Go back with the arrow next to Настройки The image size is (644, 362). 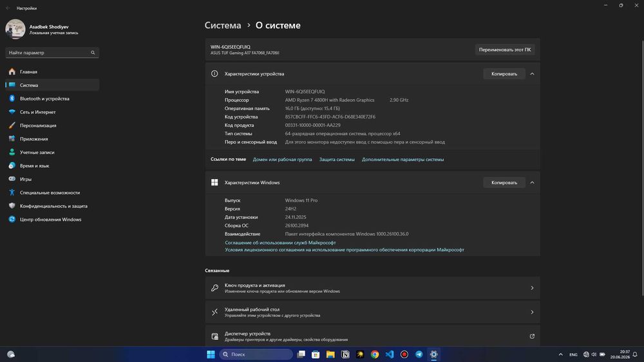8,8
